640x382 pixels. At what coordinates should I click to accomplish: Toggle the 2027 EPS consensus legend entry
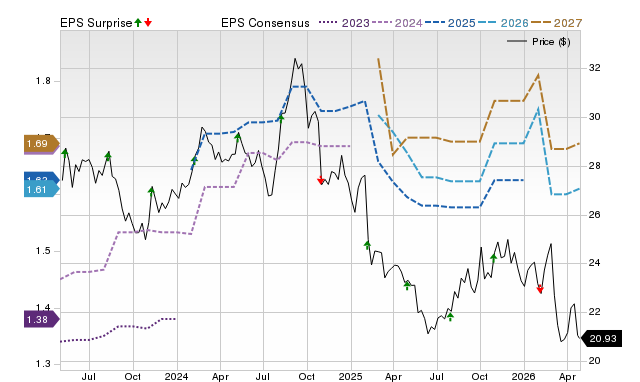coord(556,23)
